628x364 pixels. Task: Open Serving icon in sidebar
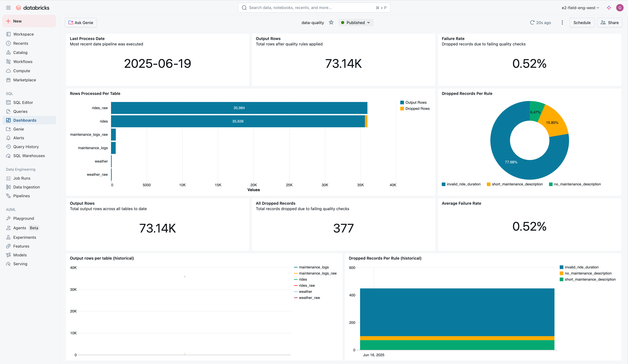8,264
